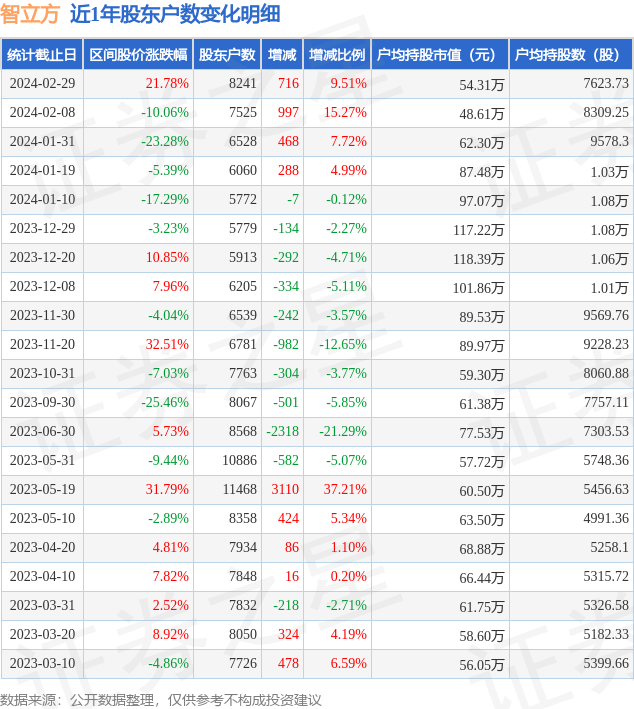Click the 智立方 stock name title

[31, 14]
